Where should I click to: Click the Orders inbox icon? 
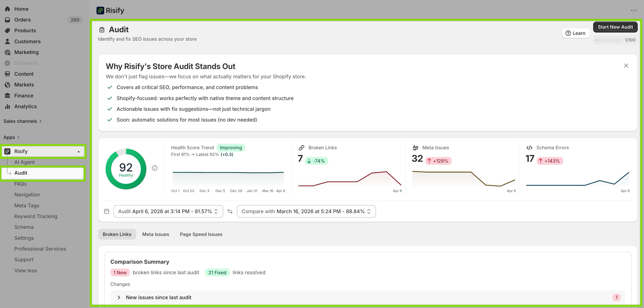click(x=8, y=20)
